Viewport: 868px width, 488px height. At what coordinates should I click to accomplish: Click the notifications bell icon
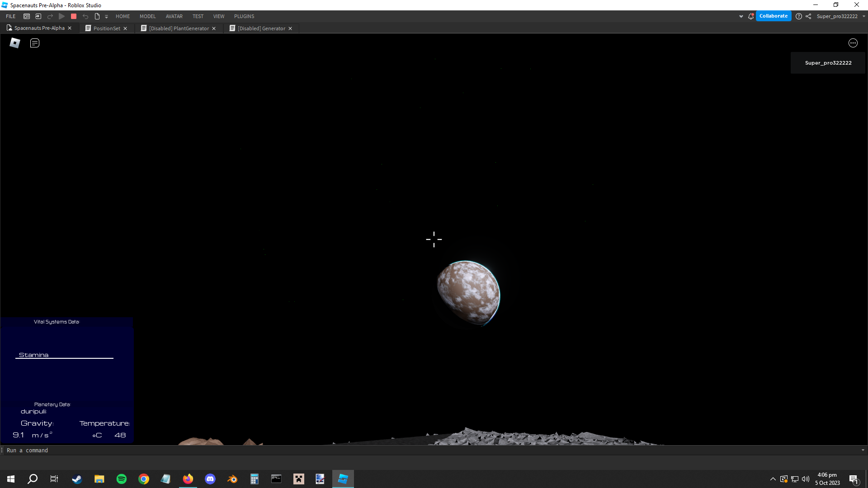pos(750,16)
